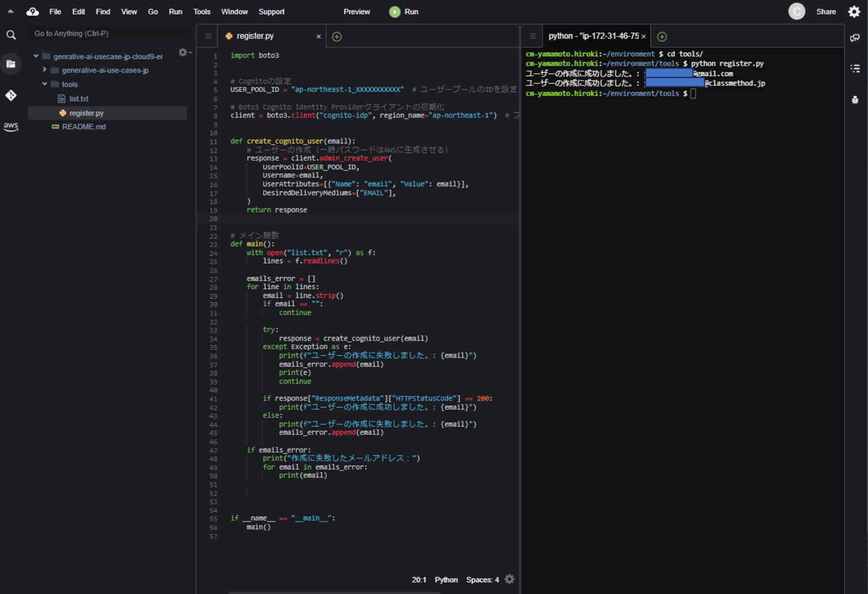The image size is (868, 594).
Task: Switch to the python terminal tab
Action: [593, 36]
